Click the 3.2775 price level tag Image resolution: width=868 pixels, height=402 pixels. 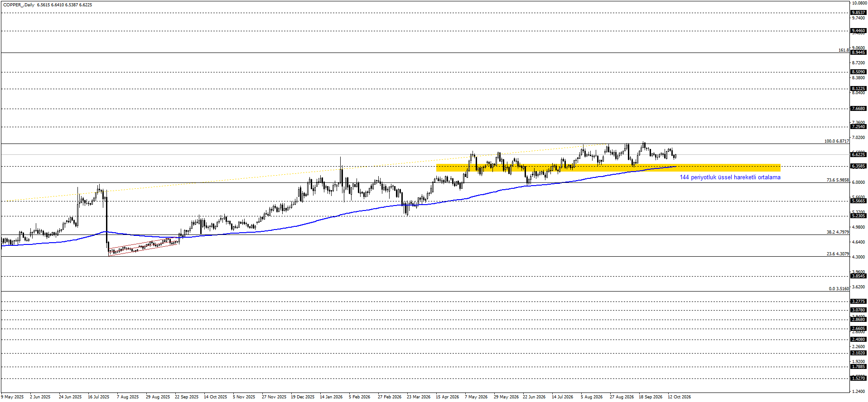pos(858,301)
